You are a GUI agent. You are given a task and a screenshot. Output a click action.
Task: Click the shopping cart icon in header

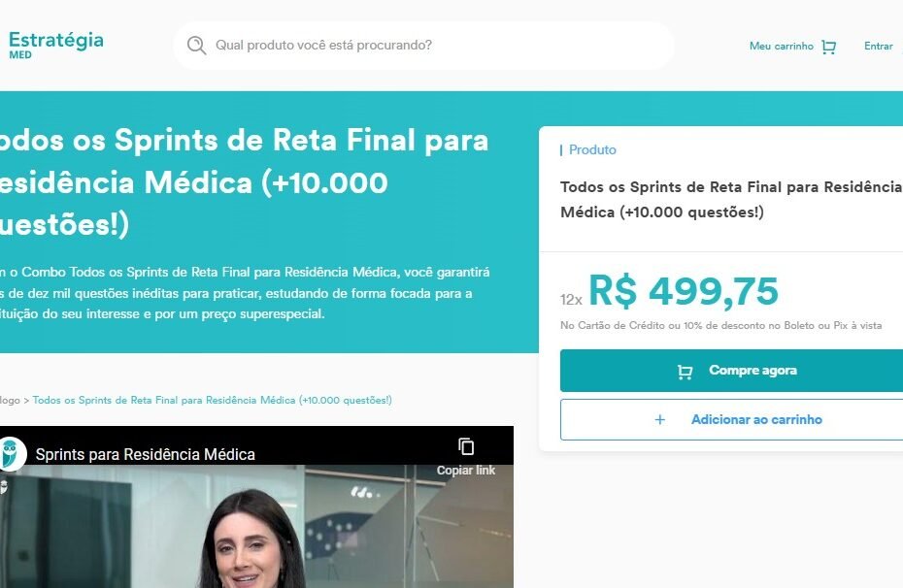[x=828, y=47]
